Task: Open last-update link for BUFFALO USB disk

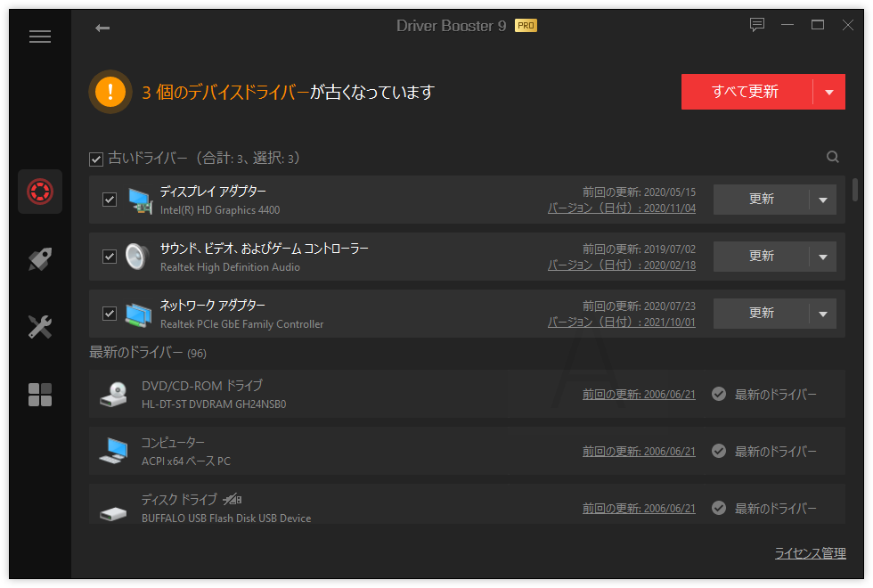Action: (x=639, y=508)
